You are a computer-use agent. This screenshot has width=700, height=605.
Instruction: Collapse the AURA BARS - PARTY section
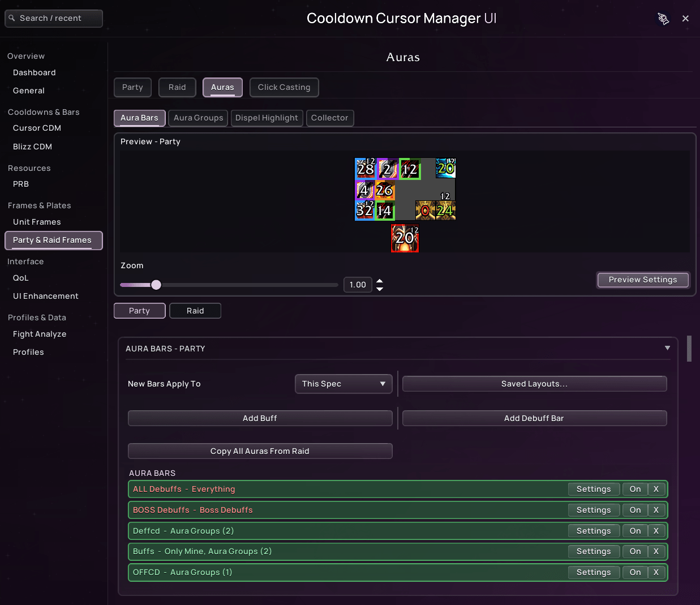click(667, 348)
